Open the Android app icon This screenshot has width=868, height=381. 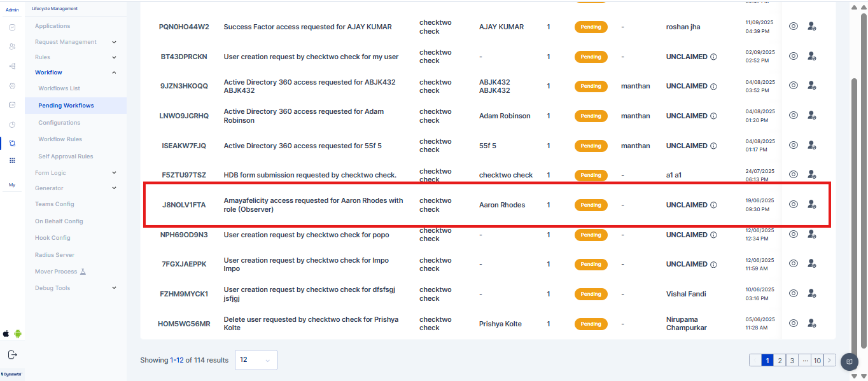point(17,333)
